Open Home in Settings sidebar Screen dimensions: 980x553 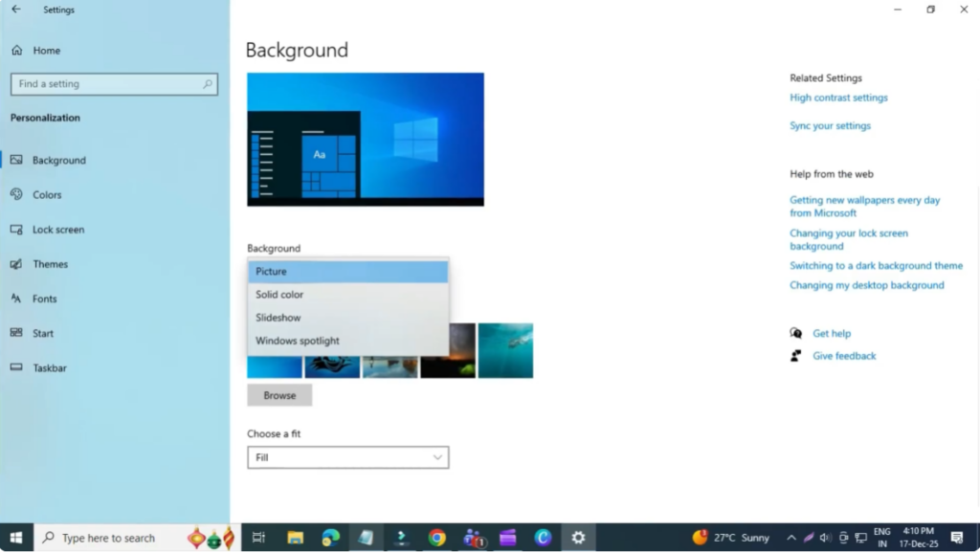pos(43,50)
